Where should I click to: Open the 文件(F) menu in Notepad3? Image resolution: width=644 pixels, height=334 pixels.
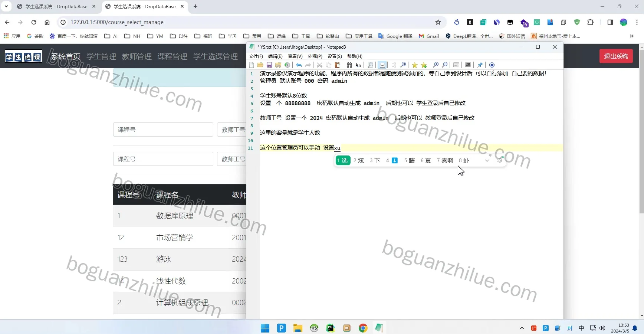256,56
